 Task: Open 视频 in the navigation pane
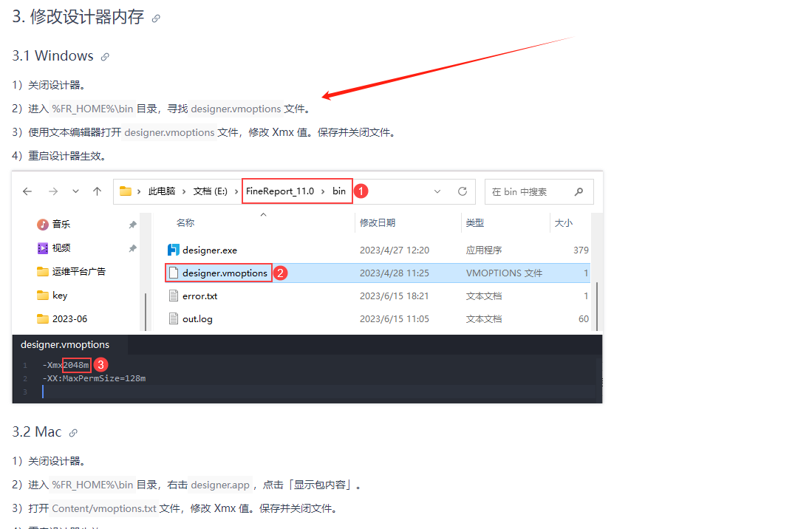click(x=61, y=248)
